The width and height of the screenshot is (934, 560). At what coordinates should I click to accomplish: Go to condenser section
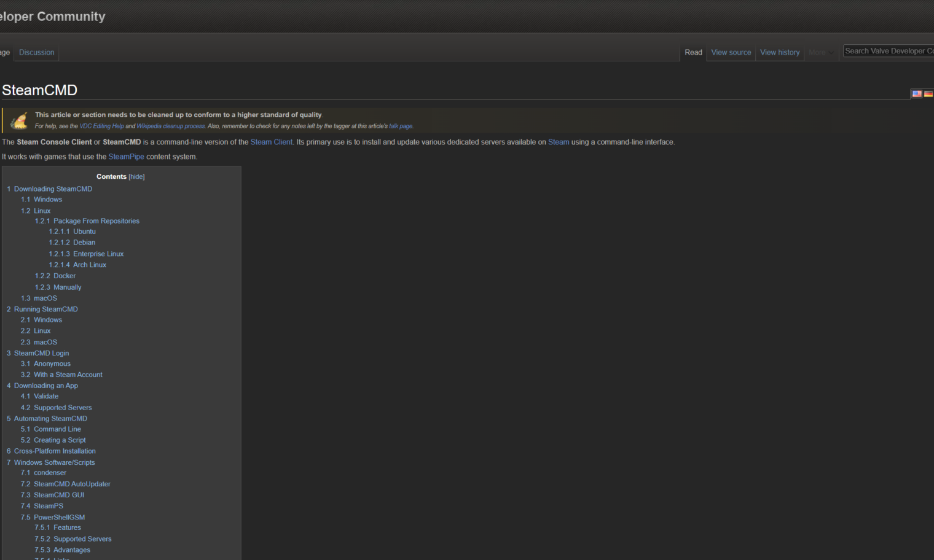pyautogui.click(x=43, y=473)
